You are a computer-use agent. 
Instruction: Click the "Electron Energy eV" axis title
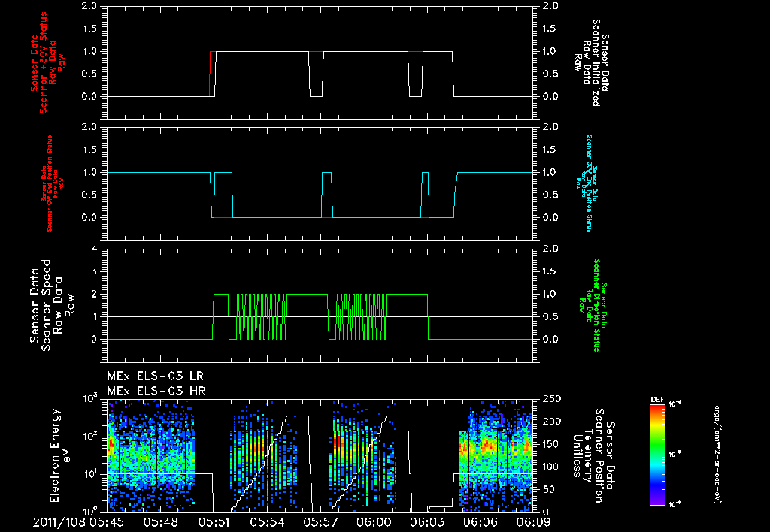(60, 455)
